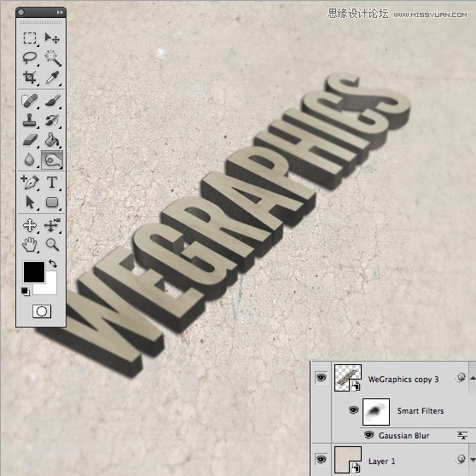Viewport: 476px width, 476px height.
Task: Choose the Magic Wand tool
Action: click(52, 58)
